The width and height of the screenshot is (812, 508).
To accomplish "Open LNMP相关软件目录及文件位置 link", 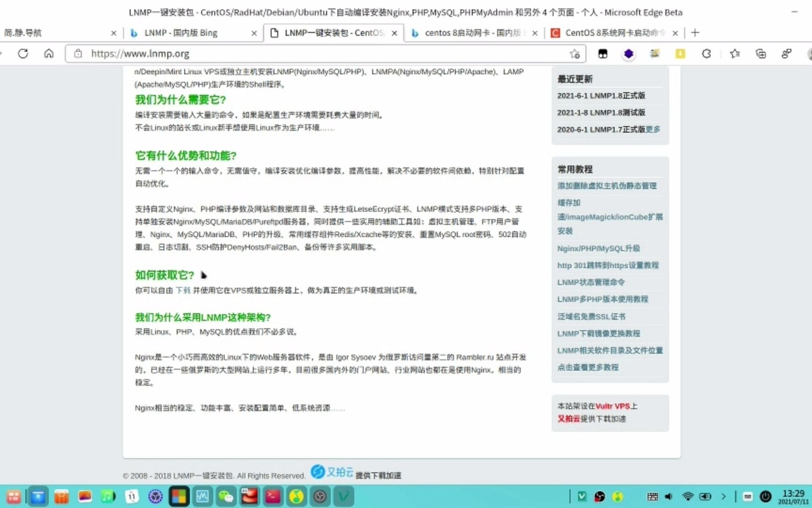I will pos(610,350).
